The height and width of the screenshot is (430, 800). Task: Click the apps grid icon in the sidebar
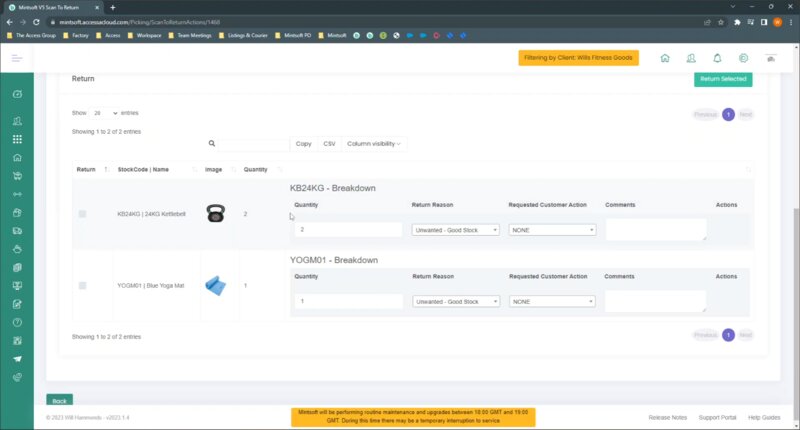pos(17,139)
